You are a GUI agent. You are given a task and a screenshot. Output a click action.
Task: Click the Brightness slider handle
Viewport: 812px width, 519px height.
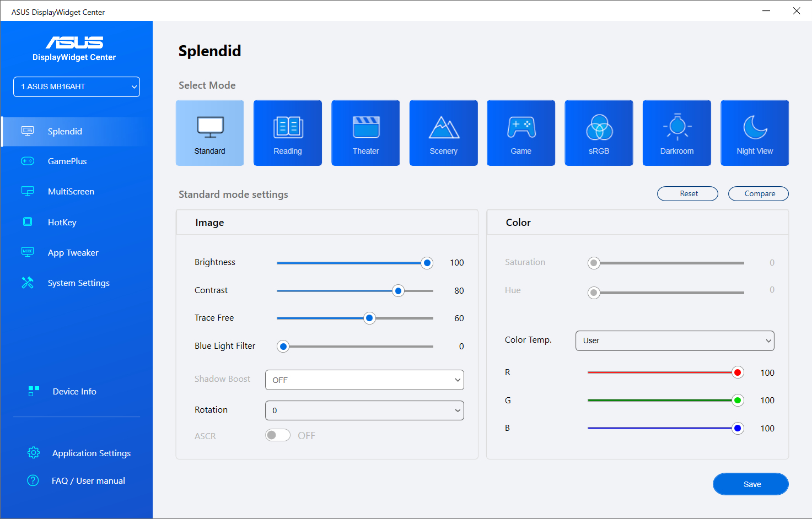[427, 263]
